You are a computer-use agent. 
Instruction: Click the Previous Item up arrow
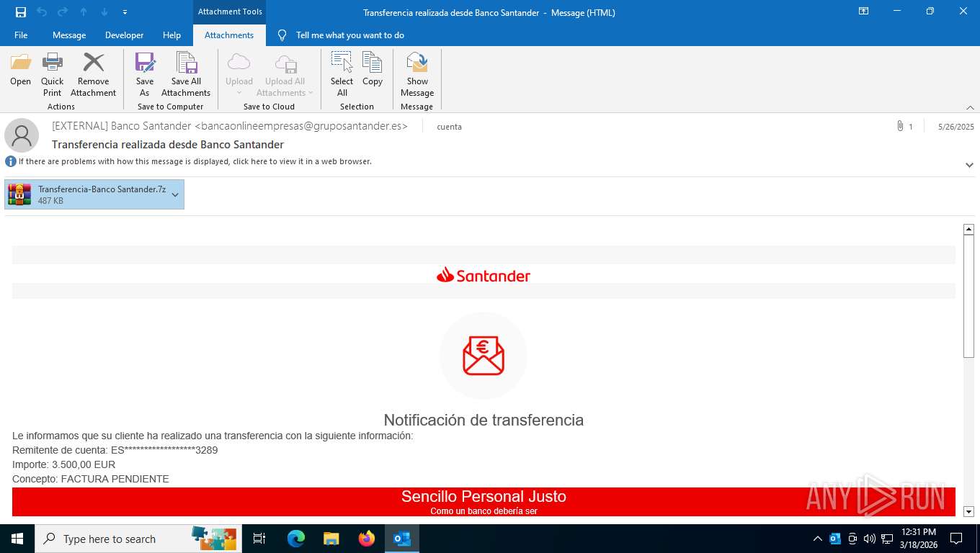(x=84, y=12)
